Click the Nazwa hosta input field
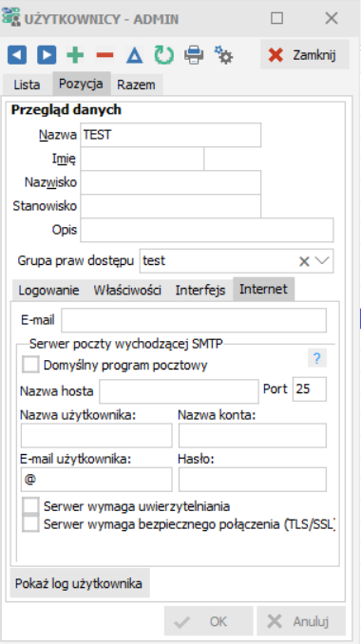 click(179, 391)
